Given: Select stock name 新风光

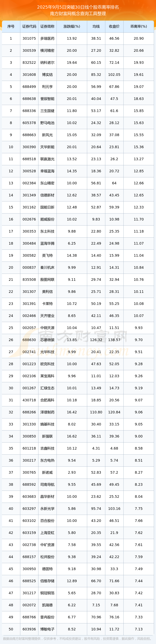Looking at the screenshot, I should [47, 135].
